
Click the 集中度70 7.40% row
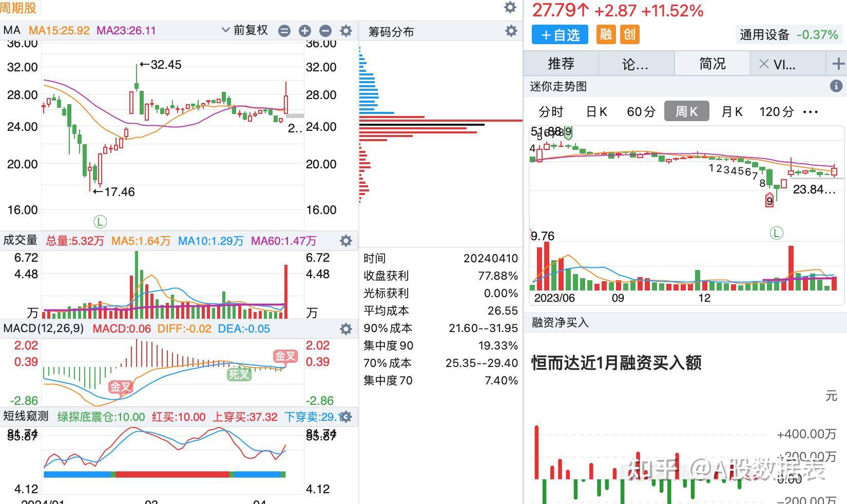440,380
